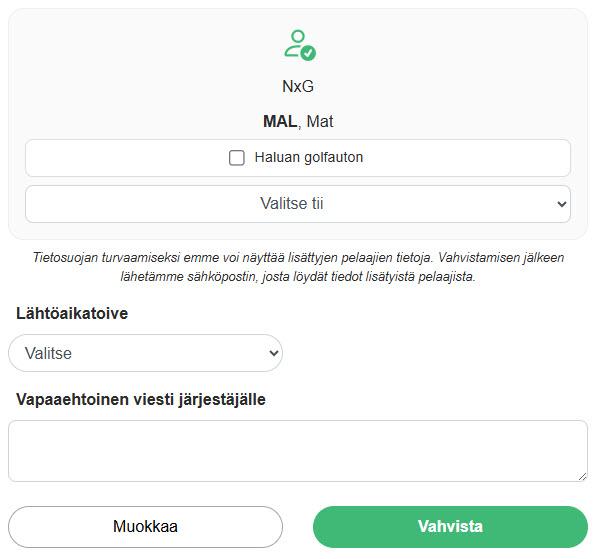Click the chevron arrow of the Valitse tii selector
This screenshot has height=559, width=595.
point(562,204)
